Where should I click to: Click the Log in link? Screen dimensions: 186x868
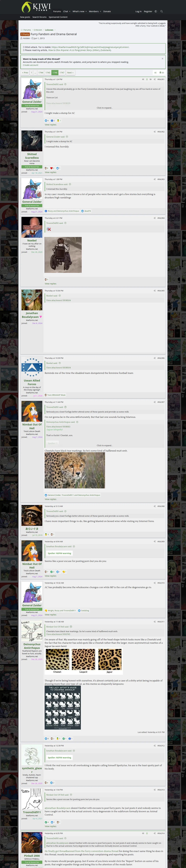(x=138, y=11)
